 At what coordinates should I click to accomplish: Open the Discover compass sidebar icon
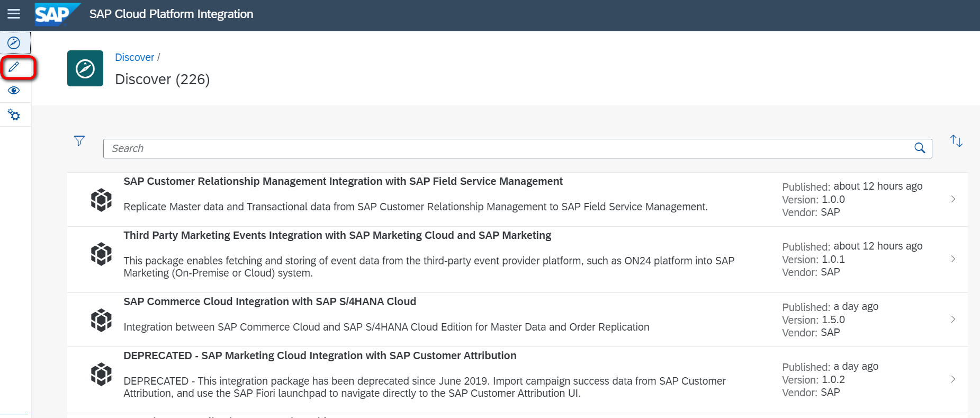tap(14, 43)
